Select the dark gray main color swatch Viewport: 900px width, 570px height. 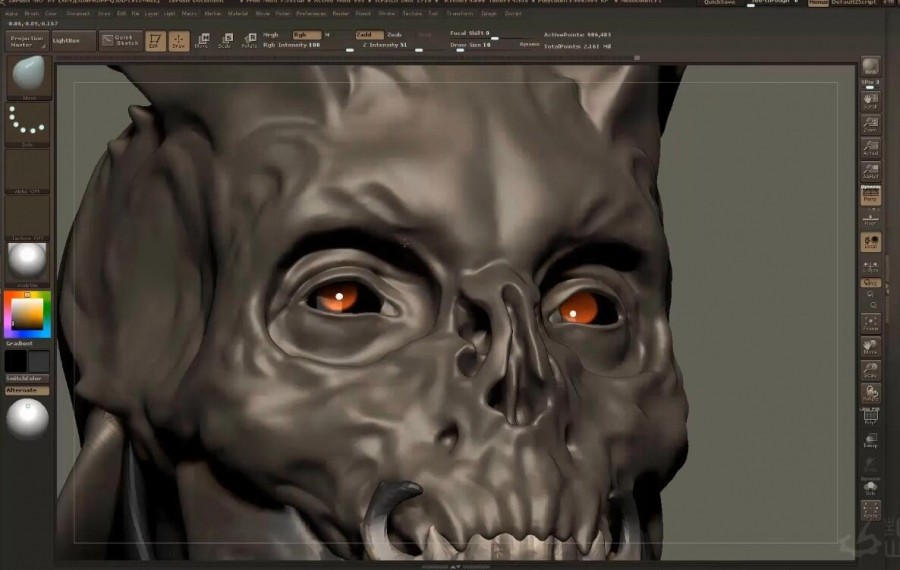point(38,362)
